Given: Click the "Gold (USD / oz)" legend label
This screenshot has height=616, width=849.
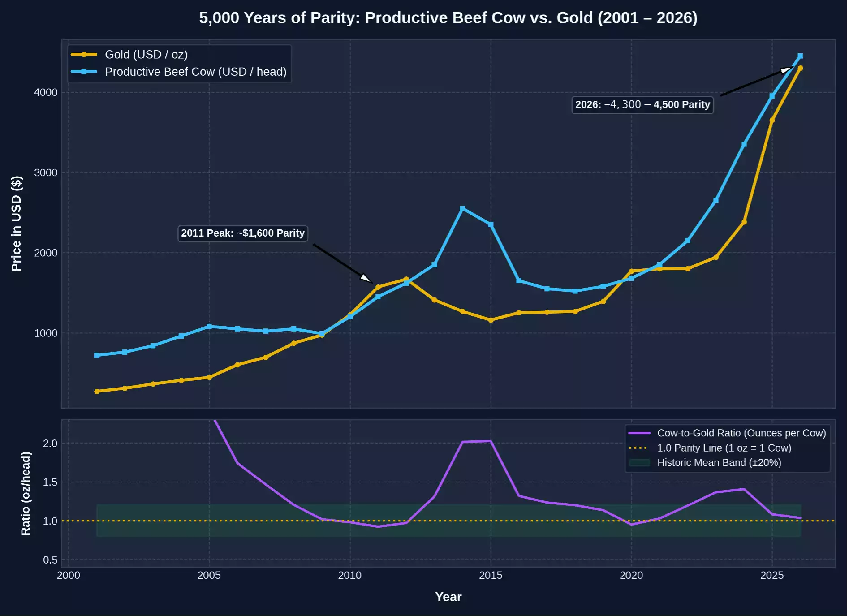Looking at the screenshot, I should tap(146, 55).
